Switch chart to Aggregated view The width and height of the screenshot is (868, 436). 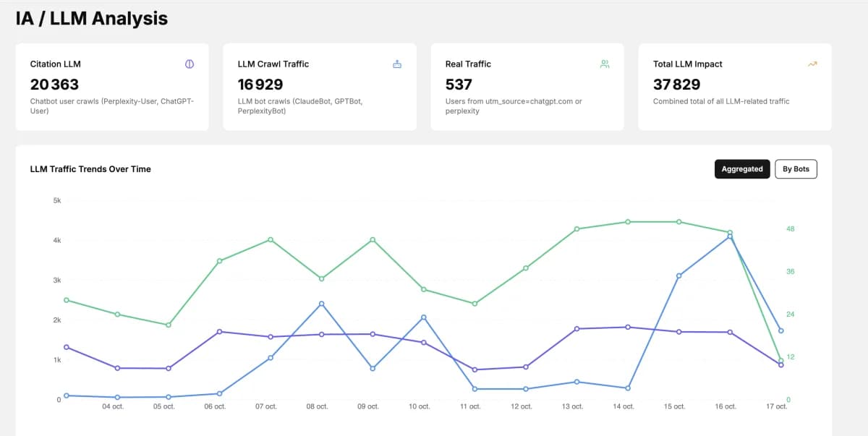(x=742, y=169)
